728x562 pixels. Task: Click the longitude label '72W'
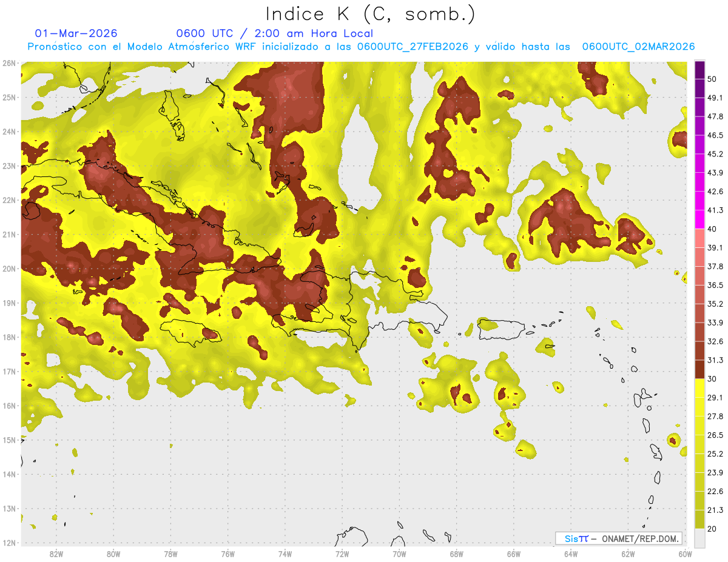(x=342, y=554)
